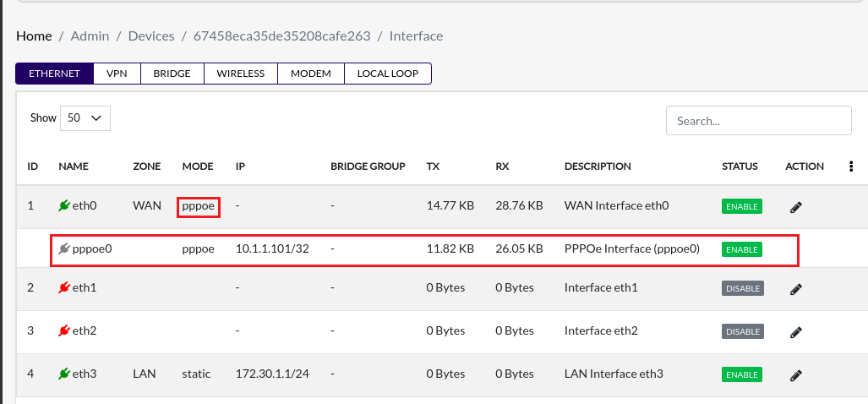
Task: Sort by the NAME column header
Action: [x=74, y=167]
